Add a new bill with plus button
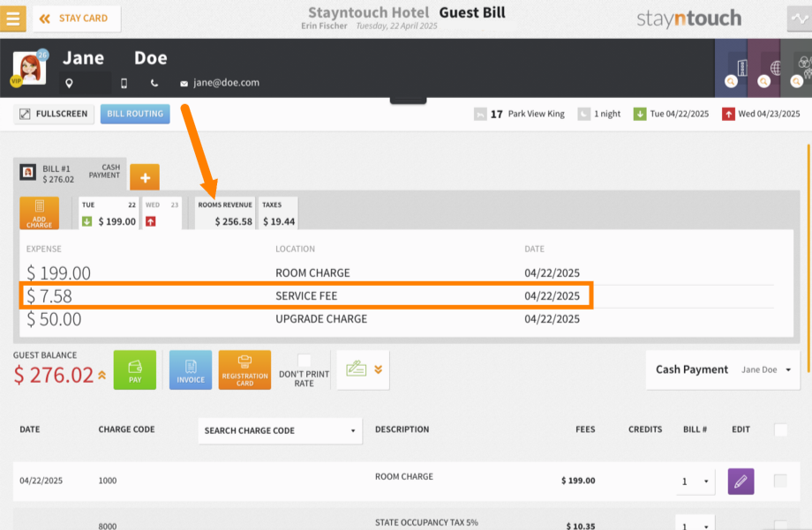 point(145,177)
